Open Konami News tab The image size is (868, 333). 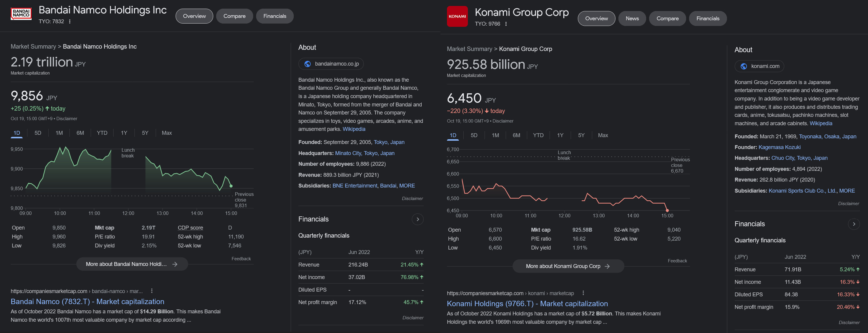coord(632,18)
